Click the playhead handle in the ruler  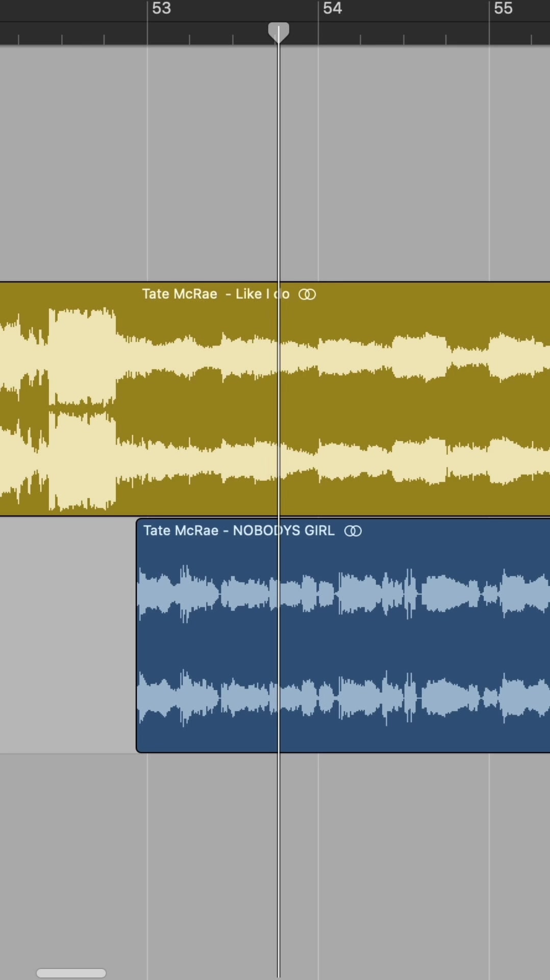coord(279,33)
